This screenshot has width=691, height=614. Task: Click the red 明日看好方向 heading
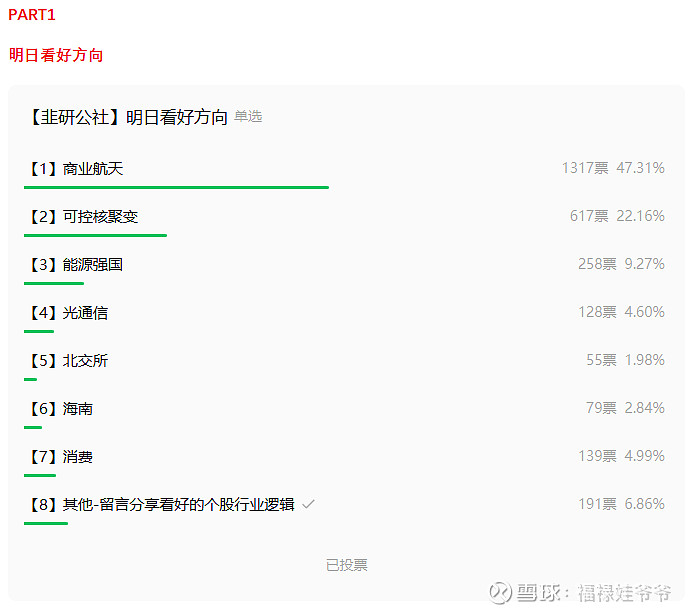pos(56,55)
